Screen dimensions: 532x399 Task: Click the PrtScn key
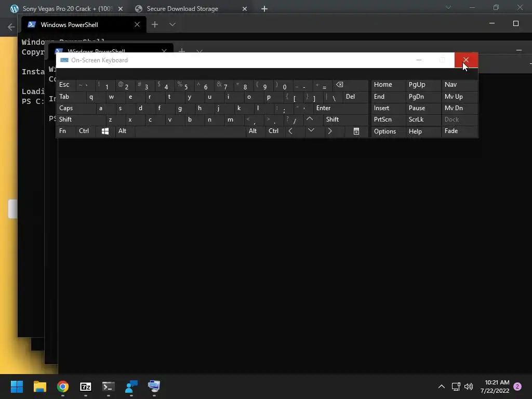pyautogui.click(x=388, y=119)
